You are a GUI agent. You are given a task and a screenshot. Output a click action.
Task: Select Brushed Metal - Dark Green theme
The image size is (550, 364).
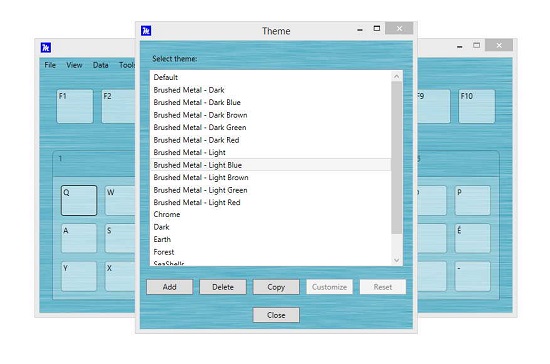point(270,127)
